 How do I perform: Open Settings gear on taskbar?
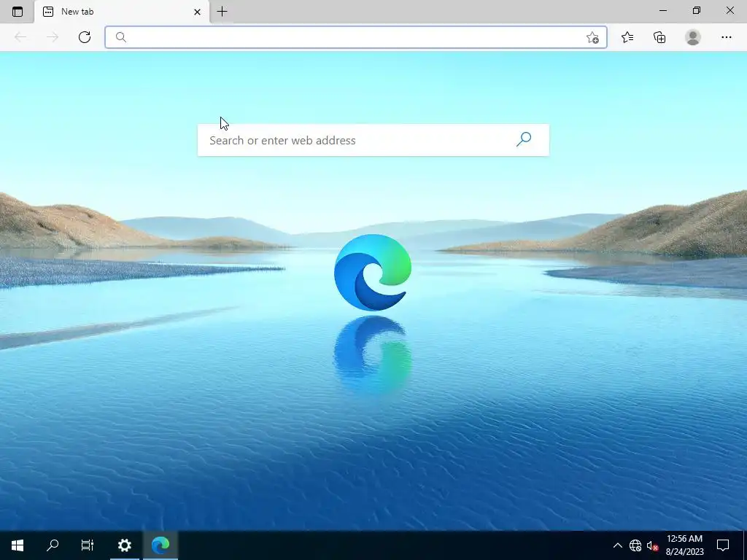(x=124, y=545)
